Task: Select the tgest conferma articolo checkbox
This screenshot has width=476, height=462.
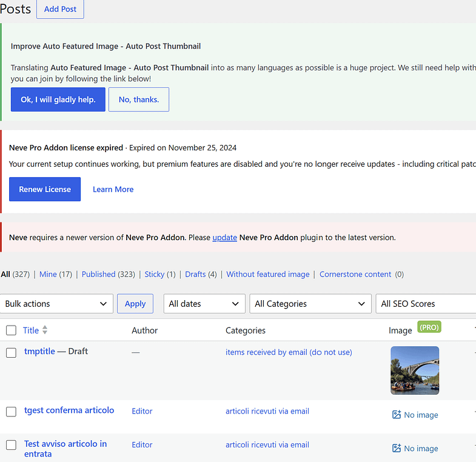Action: (12, 412)
